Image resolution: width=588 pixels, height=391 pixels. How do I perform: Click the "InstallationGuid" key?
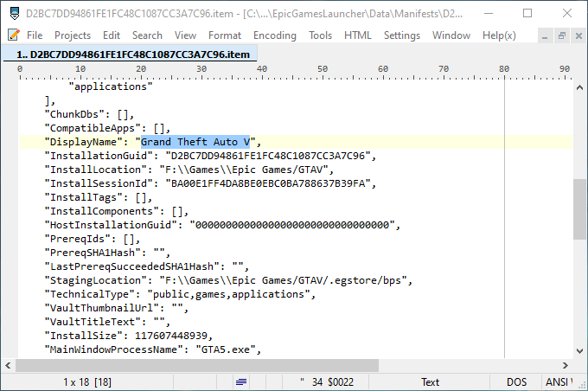pyautogui.click(x=99, y=156)
